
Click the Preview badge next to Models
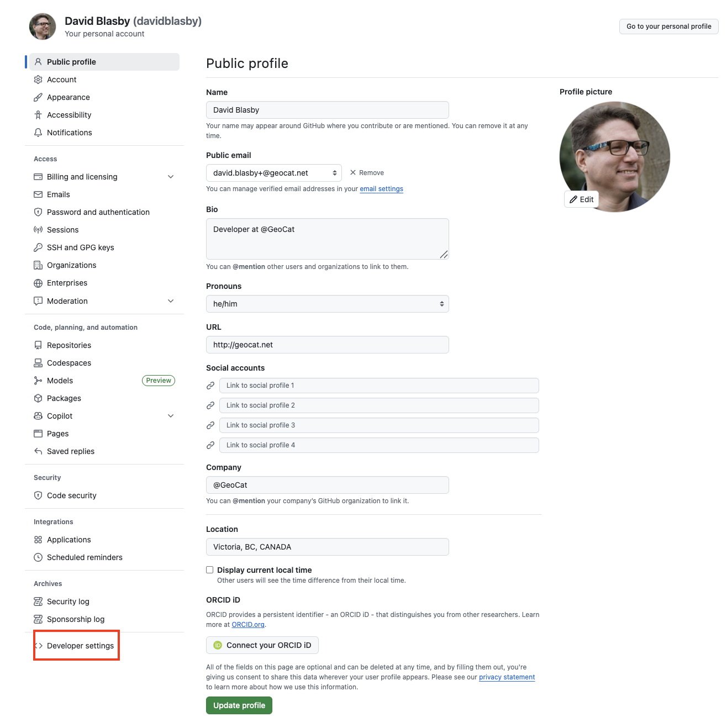click(x=159, y=380)
